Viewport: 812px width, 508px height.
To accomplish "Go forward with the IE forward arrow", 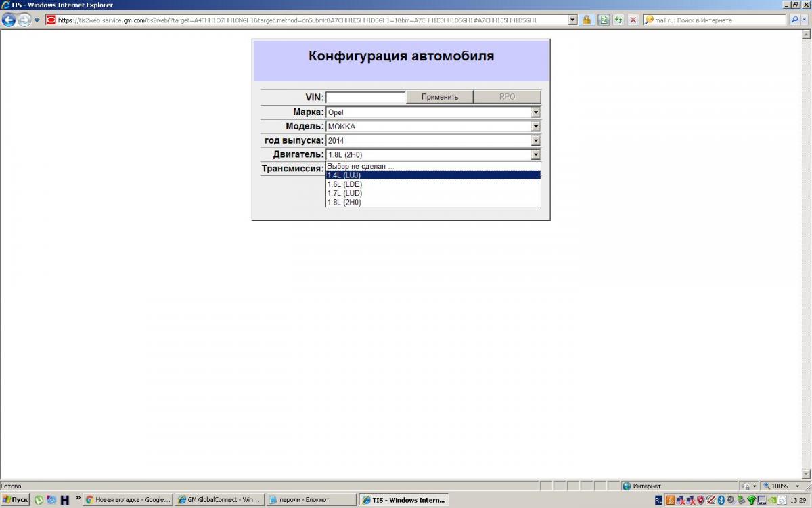I will [24, 20].
